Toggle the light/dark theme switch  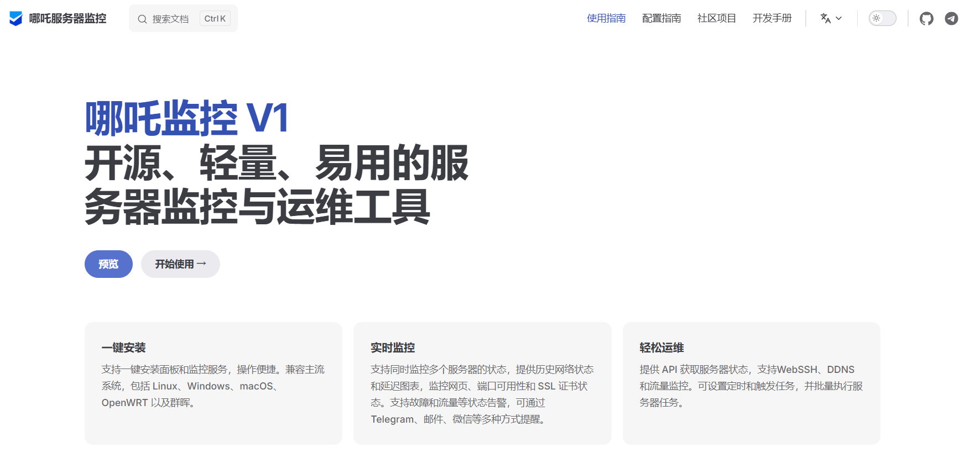click(882, 18)
